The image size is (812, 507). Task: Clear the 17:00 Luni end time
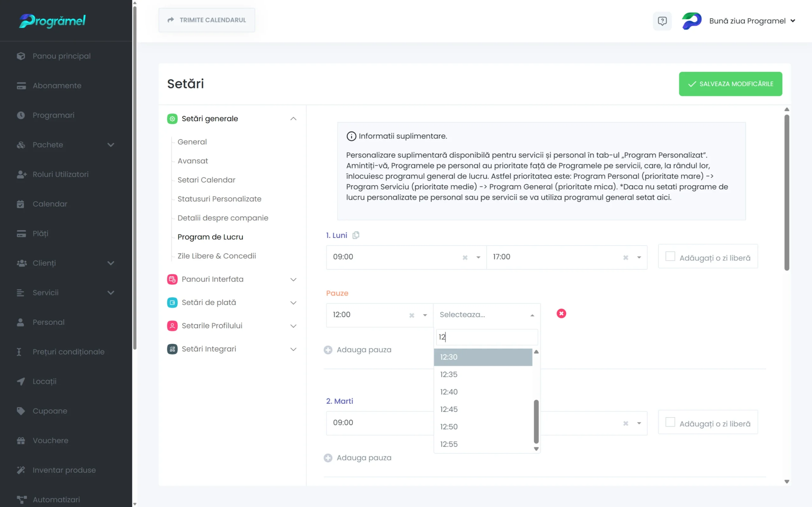point(625,258)
